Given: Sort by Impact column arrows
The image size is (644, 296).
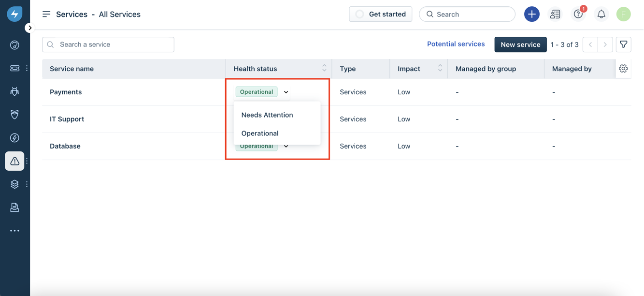Looking at the screenshot, I should [x=440, y=68].
